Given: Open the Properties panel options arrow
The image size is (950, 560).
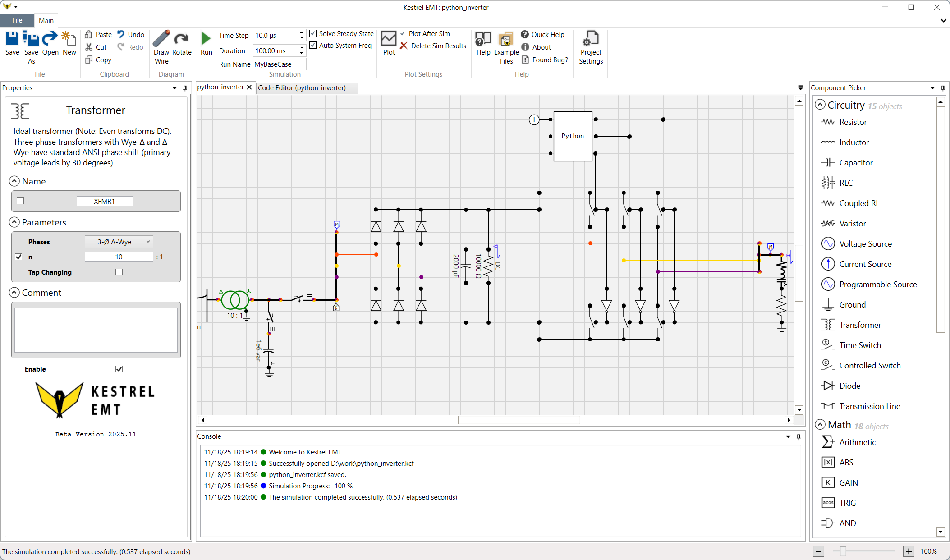Looking at the screenshot, I should pos(174,88).
